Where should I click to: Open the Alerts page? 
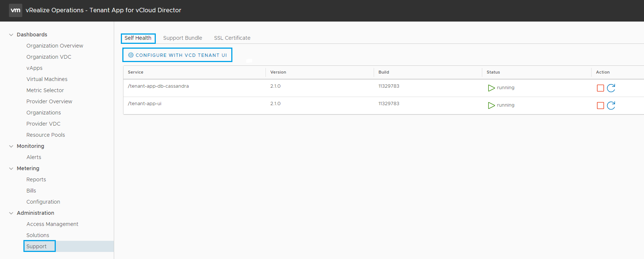34,157
